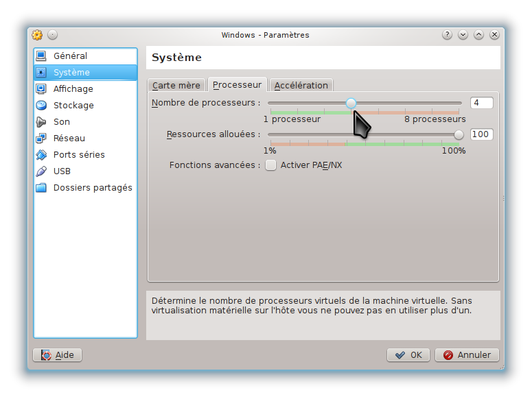The width and height of the screenshot is (532, 397).
Task: Click the Stockage disk icon
Action: (x=41, y=105)
